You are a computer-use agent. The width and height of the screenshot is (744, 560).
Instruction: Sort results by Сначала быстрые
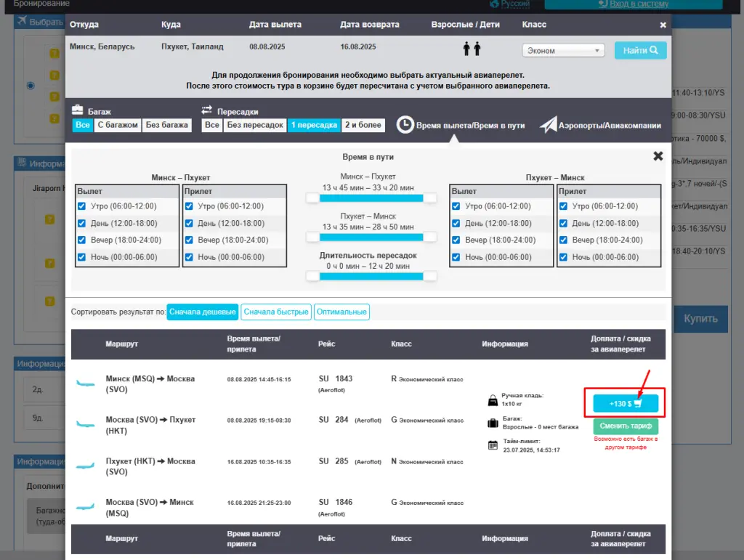click(x=276, y=312)
